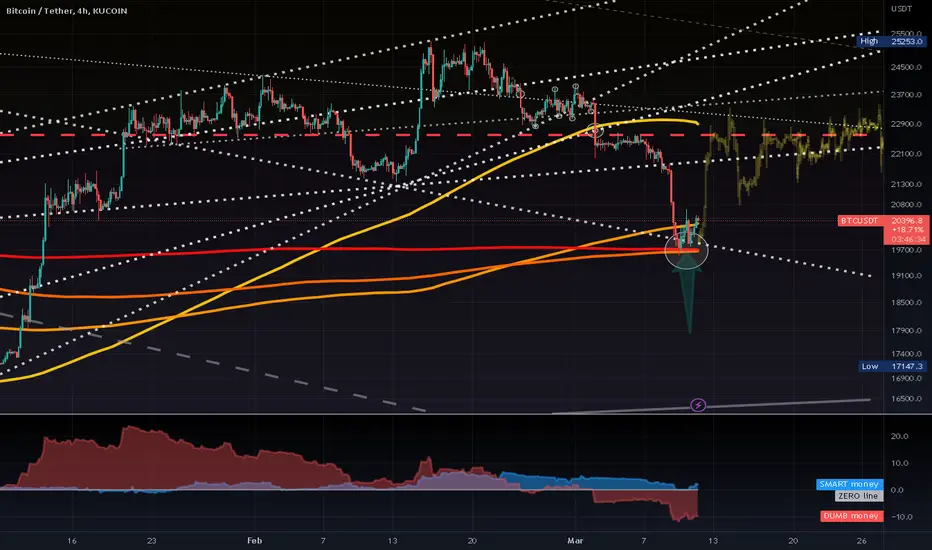
Task: Select the large circle drawing at the chart low
Action: [x=687, y=250]
